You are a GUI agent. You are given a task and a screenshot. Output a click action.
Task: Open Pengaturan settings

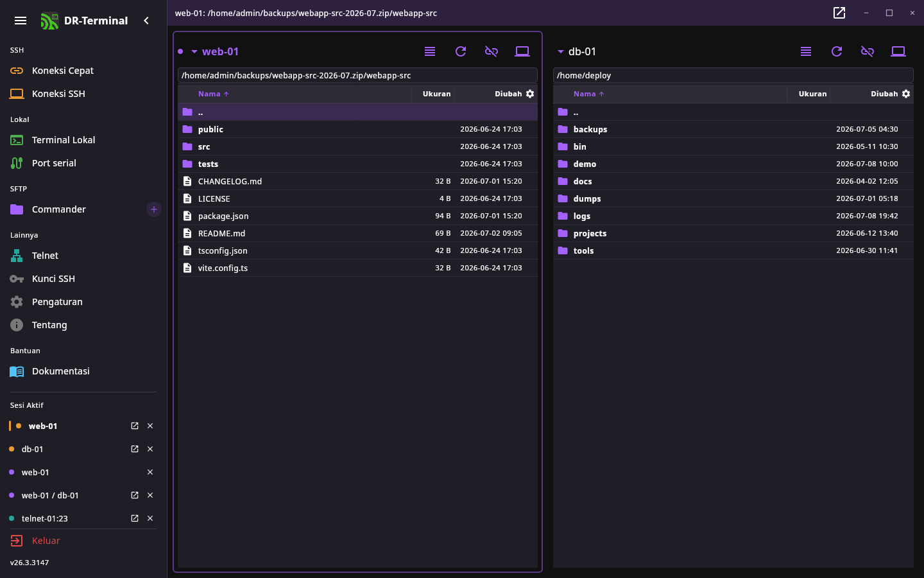83,302
